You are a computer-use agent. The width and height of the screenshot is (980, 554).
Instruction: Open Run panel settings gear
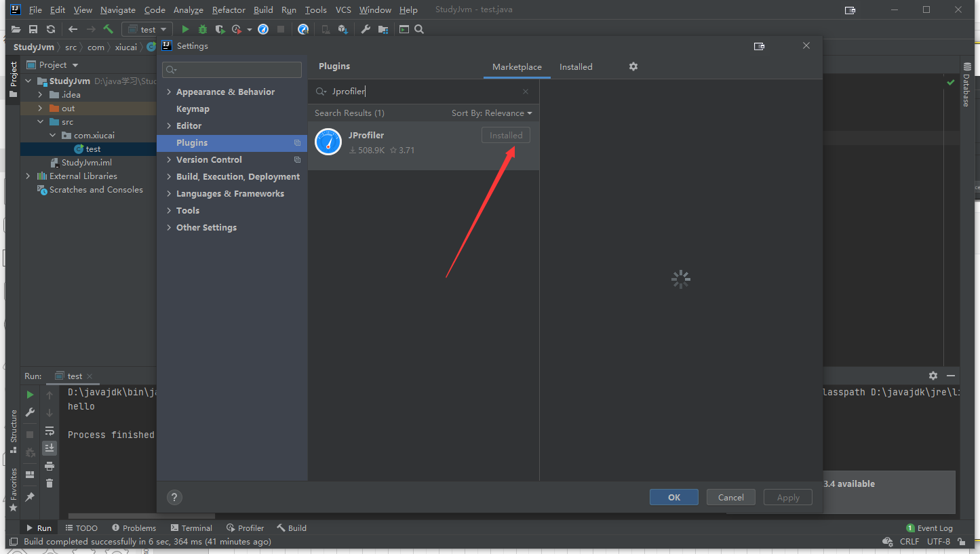point(933,376)
